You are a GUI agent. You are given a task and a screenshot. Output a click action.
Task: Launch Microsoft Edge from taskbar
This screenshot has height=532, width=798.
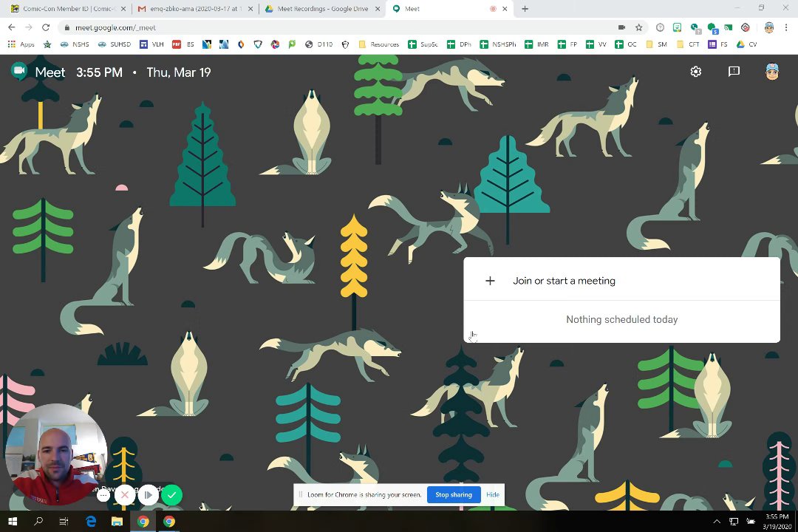[91, 522]
